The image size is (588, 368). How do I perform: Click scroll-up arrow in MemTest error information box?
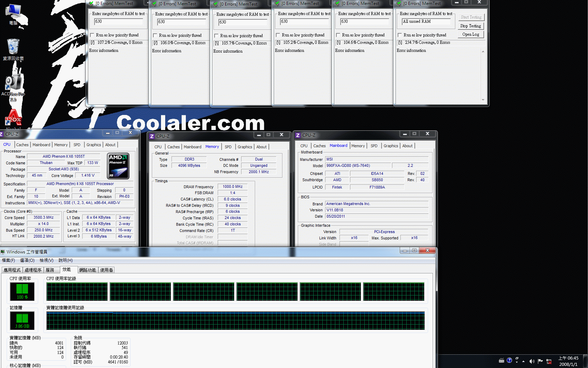[x=483, y=52]
